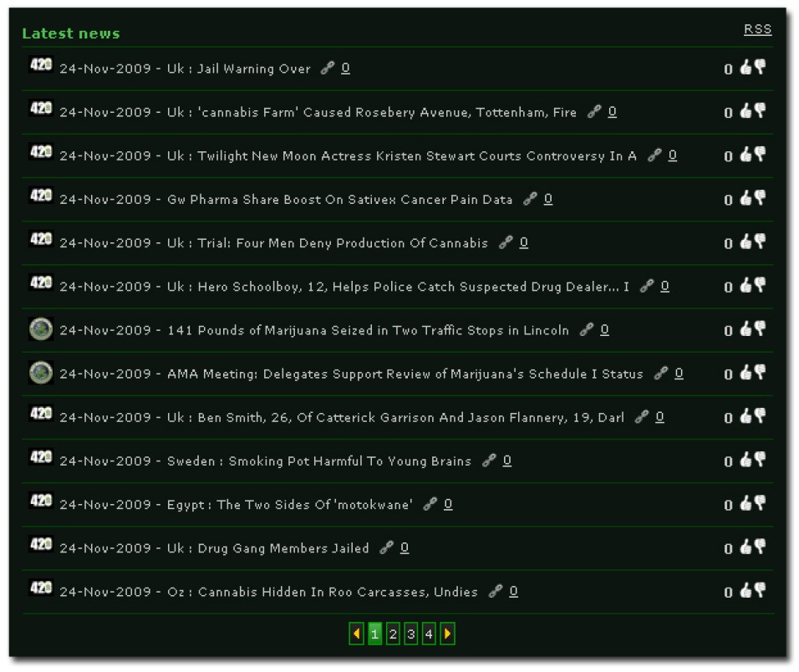Open comment count for Ben Smith story
This screenshot has width=799, height=672.
[x=659, y=417]
